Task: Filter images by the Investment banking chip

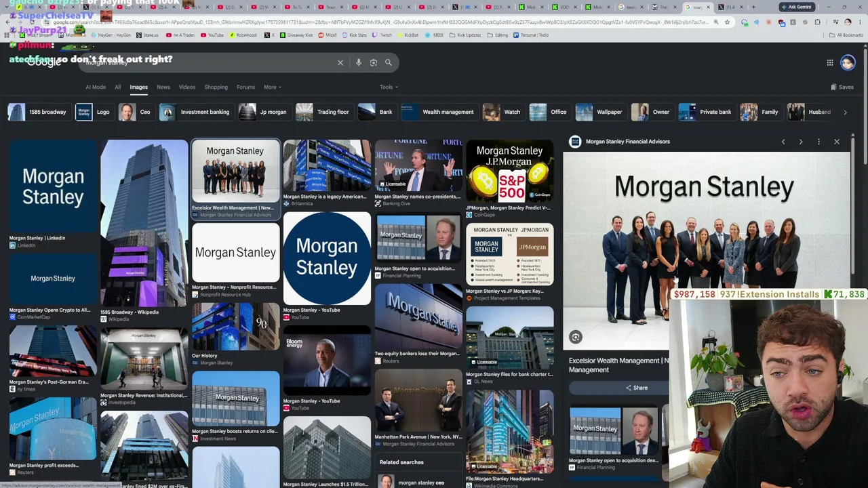Action: pyautogui.click(x=195, y=112)
